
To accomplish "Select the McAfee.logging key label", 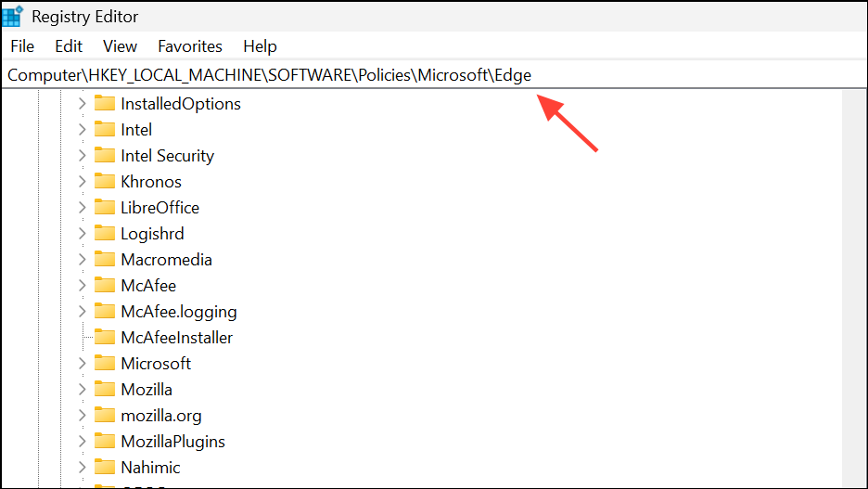I will click(x=178, y=312).
